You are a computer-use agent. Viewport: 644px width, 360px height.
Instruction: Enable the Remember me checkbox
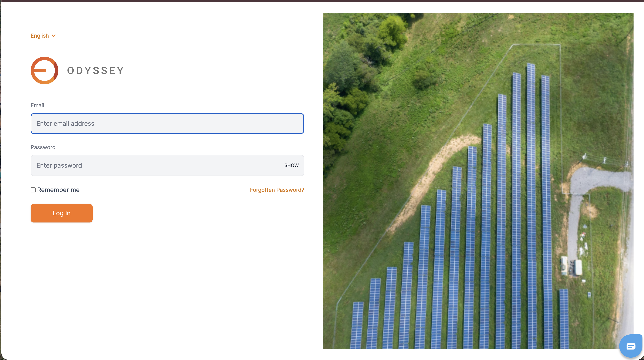(x=33, y=190)
